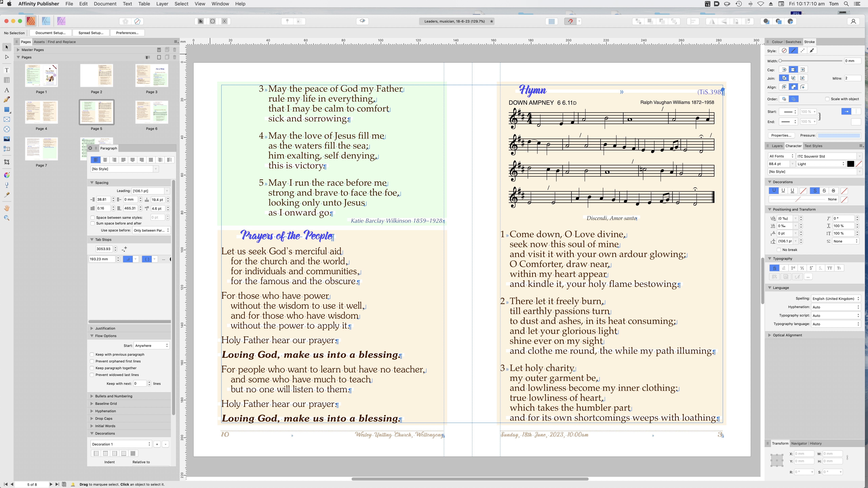Open the Layer menu
The image size is (868, 488).
coord(162,4)
